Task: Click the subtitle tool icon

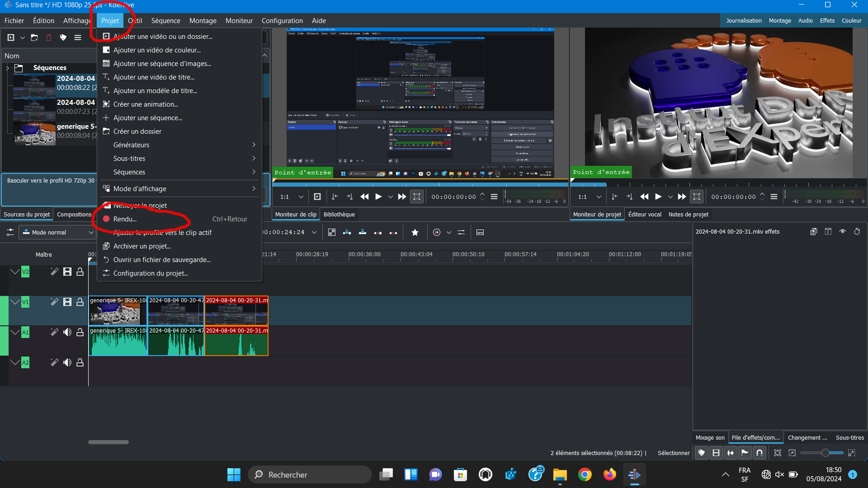Action: [480, 232]
